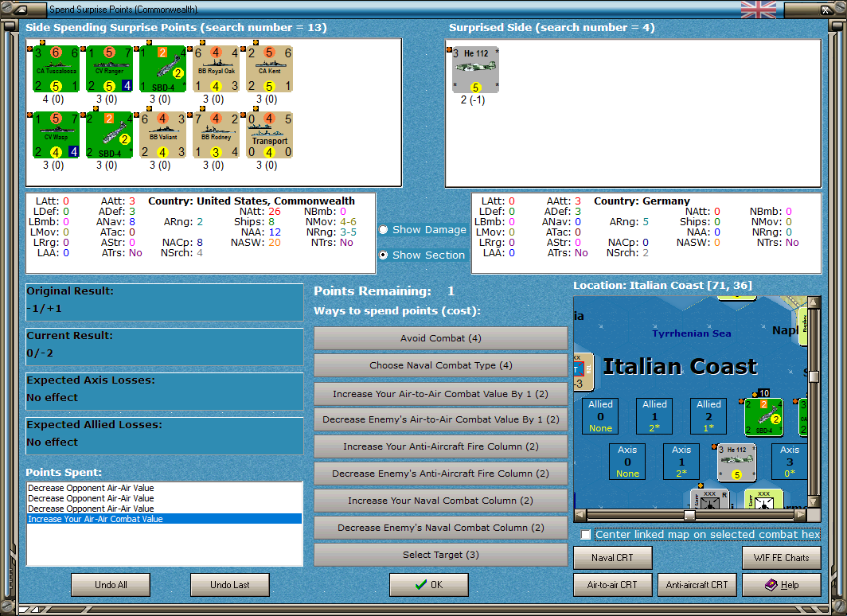Select the BB Valiant battleship counter
Screen dimensions: 847x616
coord(162,135)
